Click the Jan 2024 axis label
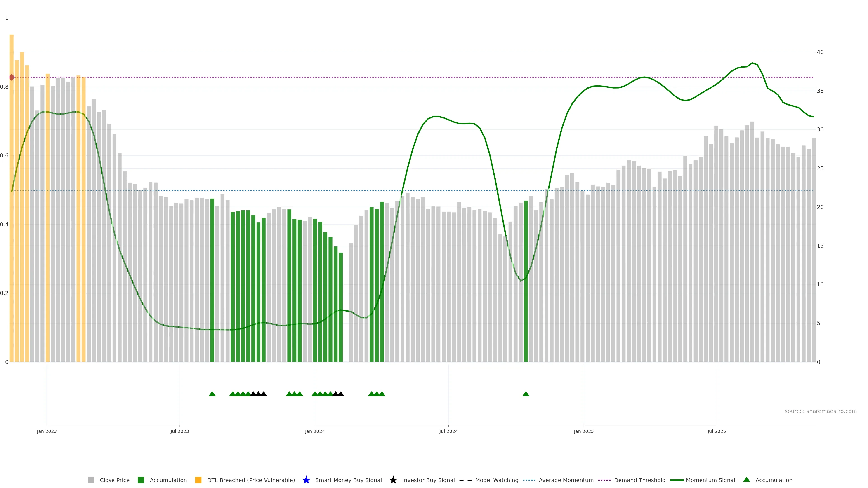 [315, 431]
